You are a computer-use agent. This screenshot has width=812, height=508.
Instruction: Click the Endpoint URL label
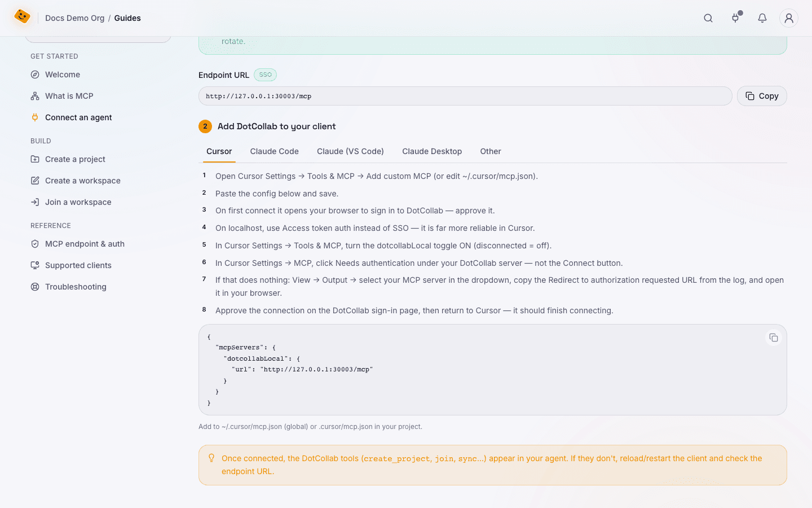[224, 75]
